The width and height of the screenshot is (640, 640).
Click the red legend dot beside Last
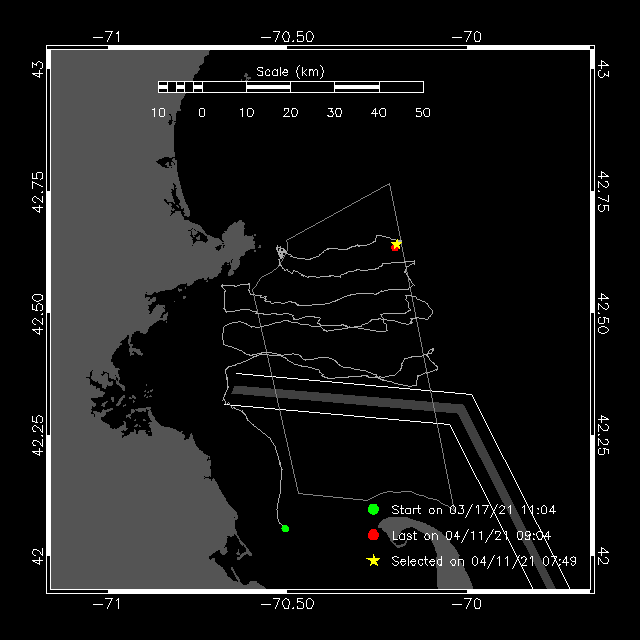click(x=373, y=535)
